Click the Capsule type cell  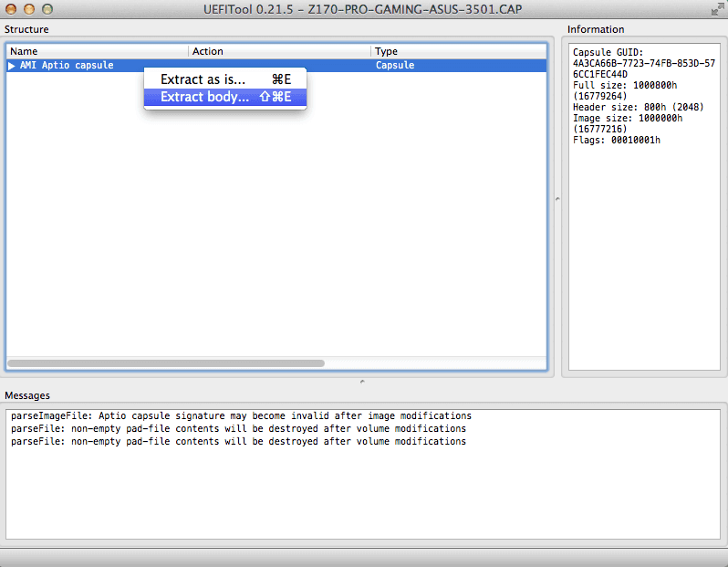[x=395, y=65]
